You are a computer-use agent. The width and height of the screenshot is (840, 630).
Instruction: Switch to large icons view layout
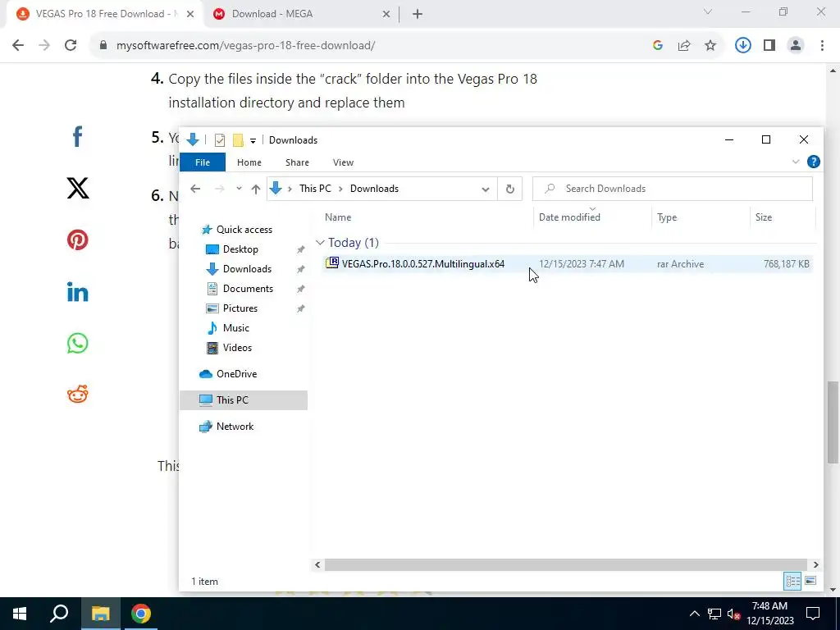(810, 582)
